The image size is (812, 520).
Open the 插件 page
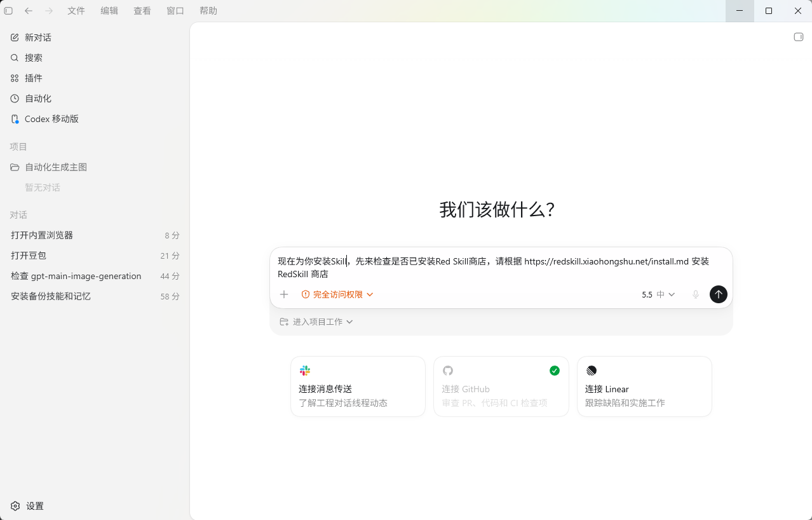95,78
